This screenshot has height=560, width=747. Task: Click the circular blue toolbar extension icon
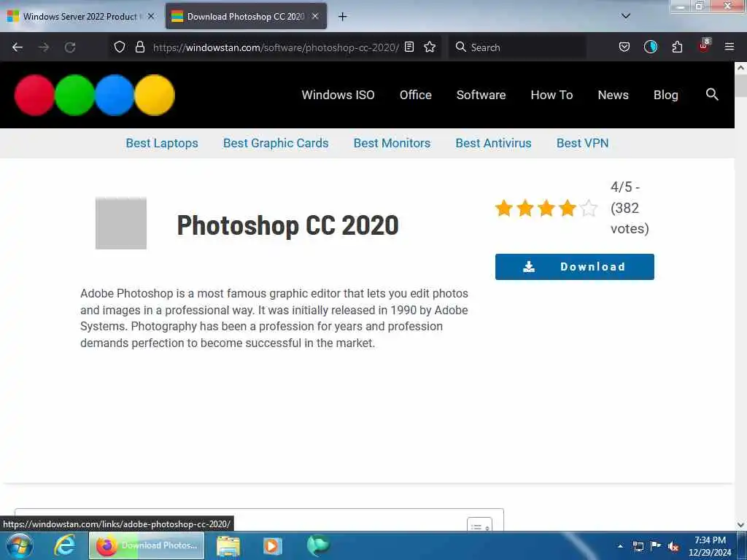pos(650,47)
